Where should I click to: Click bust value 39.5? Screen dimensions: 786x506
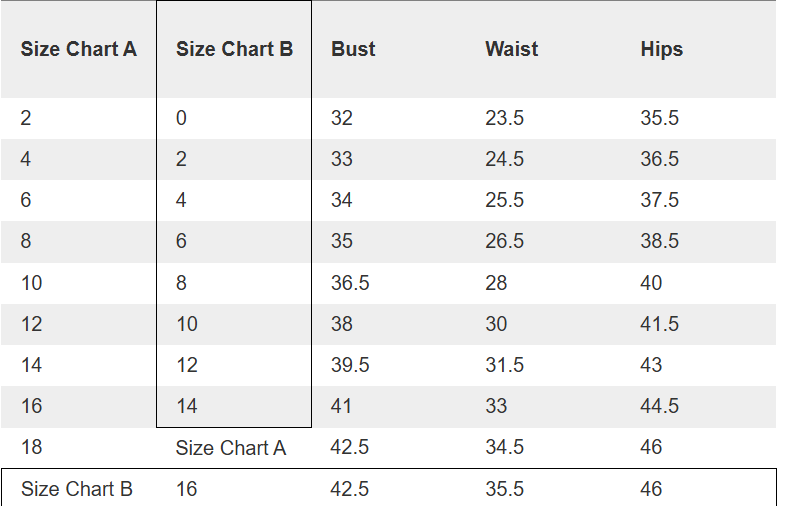coord(350,365)
